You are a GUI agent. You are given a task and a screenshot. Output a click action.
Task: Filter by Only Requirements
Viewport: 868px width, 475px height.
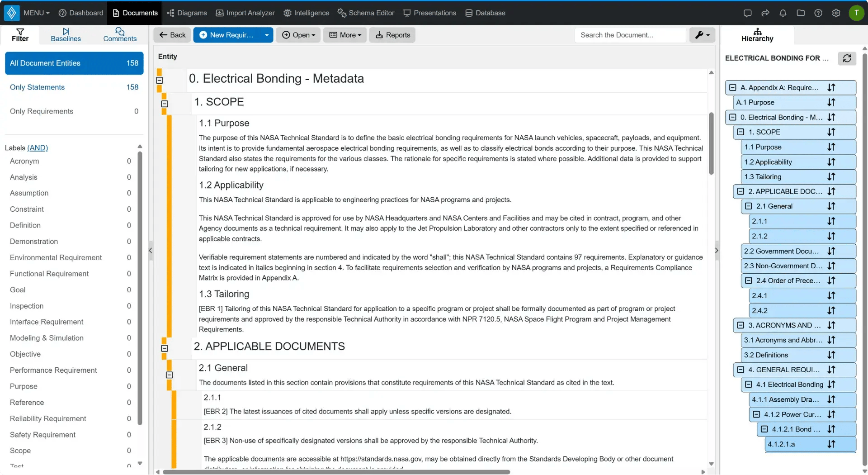(74, 111)
